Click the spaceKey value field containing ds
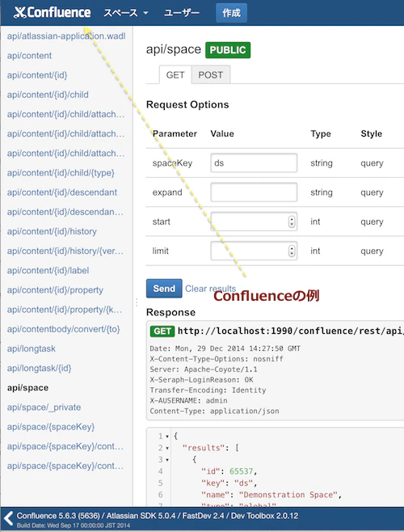Viewport: 404px width, 532px height. (x=254, y=163)
